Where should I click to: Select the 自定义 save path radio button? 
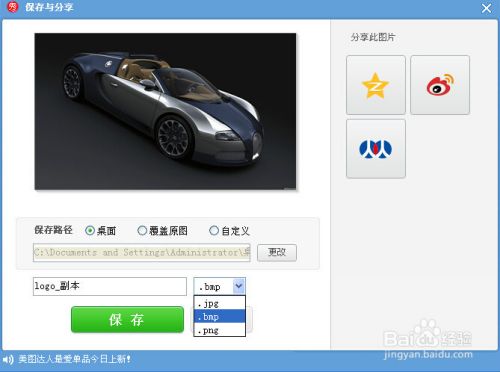[x=214, y=230]
